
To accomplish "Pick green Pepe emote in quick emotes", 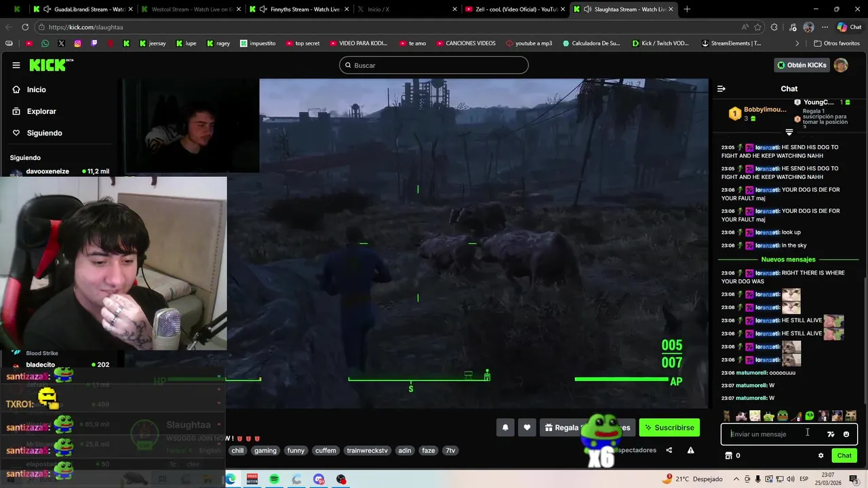I will 782,416.
